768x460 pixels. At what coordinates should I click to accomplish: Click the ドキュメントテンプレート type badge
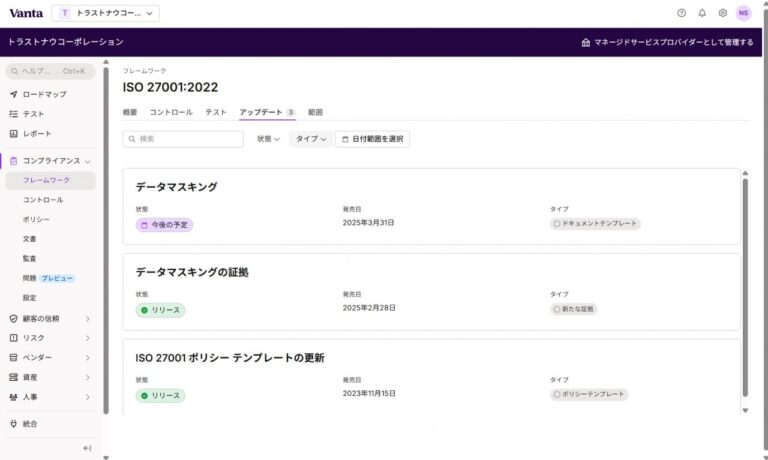[x=595, y=223]
